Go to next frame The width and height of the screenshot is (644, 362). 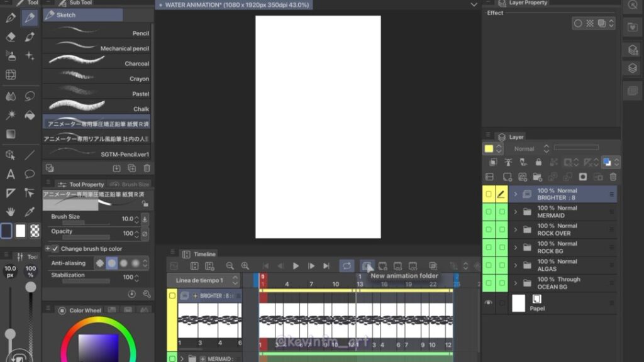[x=311, y=266]
